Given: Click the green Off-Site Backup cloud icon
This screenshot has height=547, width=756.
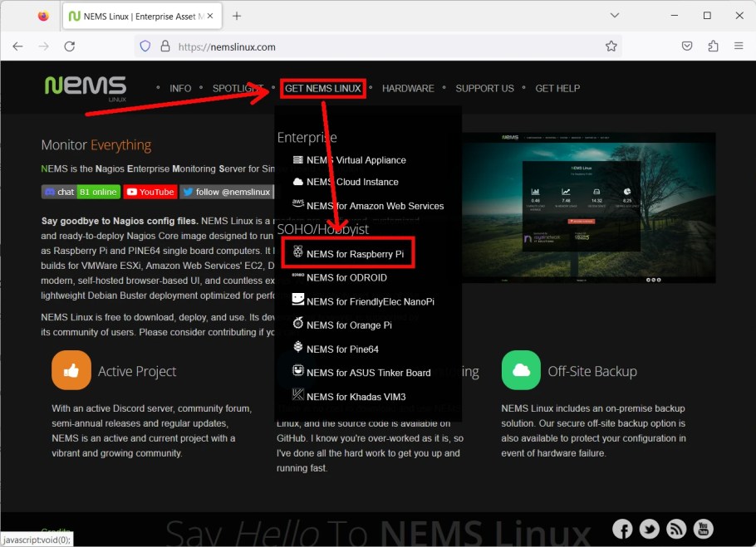Looking at the screenshot, I should [521, 371].
